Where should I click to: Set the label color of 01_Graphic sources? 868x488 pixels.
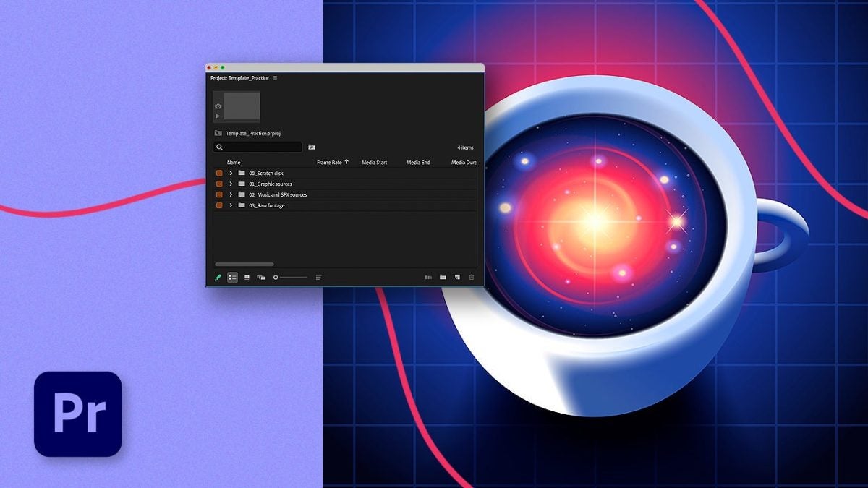219,184
